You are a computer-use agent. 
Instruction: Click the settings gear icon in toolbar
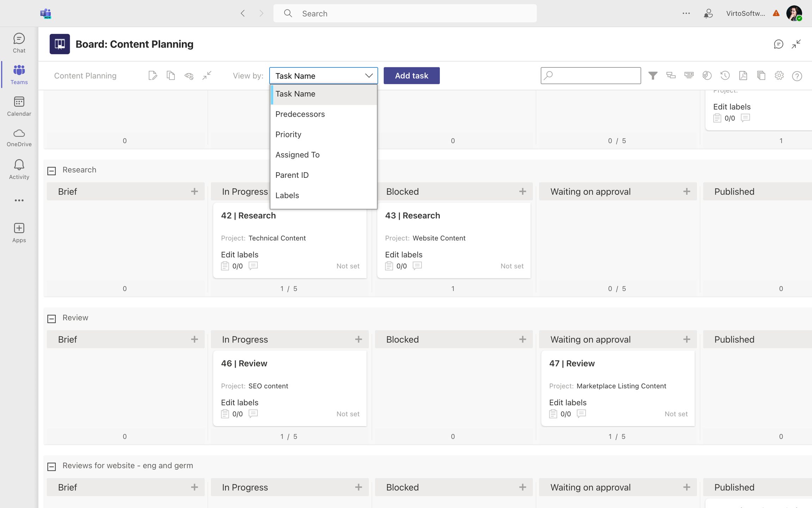(x=779, y=75)
